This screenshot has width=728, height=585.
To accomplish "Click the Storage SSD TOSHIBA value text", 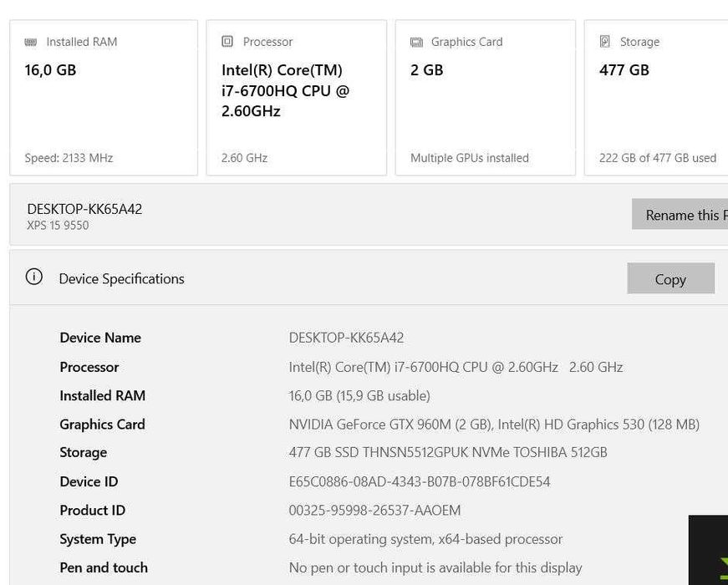I will pos(448,453).
